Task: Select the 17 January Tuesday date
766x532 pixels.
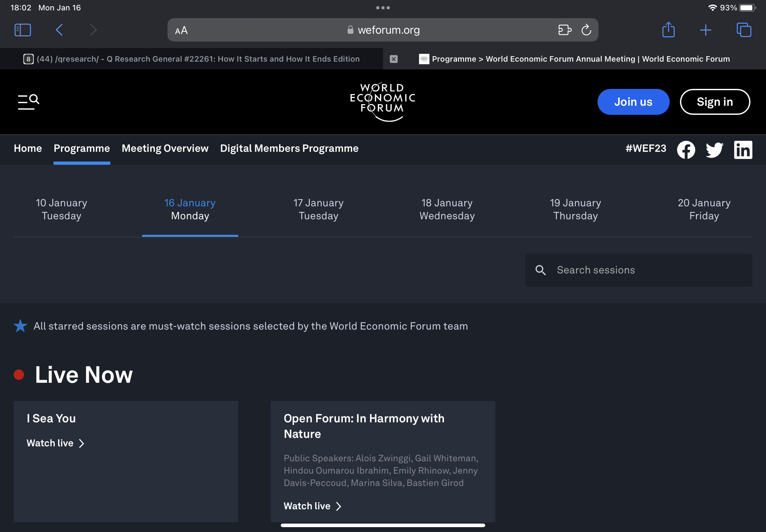Action: [318, 209]
